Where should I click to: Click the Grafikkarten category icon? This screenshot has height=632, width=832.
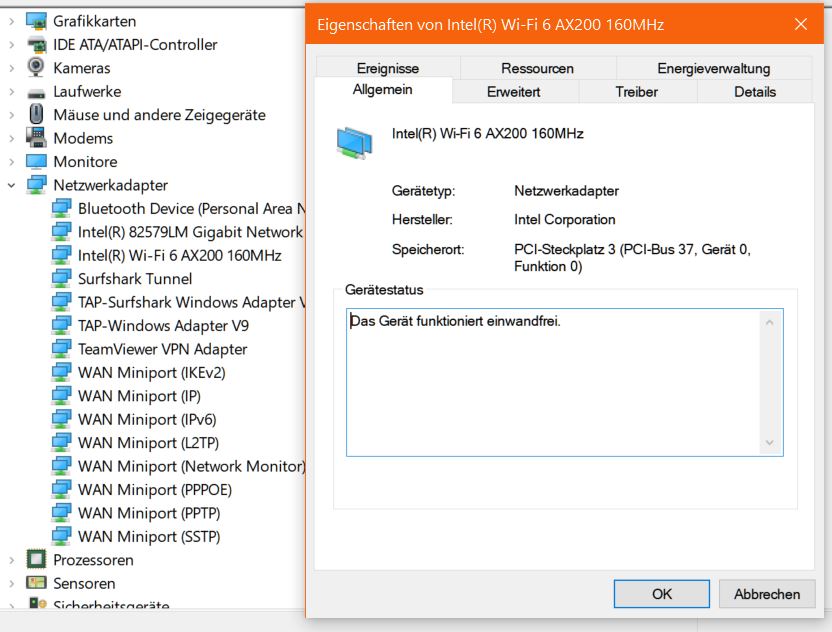click(x=36, y=21)
